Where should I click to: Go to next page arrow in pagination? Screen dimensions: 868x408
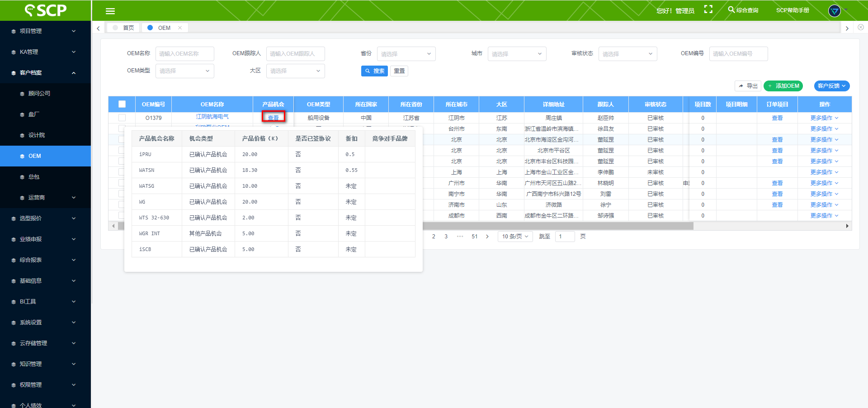(x=487, y=237)
